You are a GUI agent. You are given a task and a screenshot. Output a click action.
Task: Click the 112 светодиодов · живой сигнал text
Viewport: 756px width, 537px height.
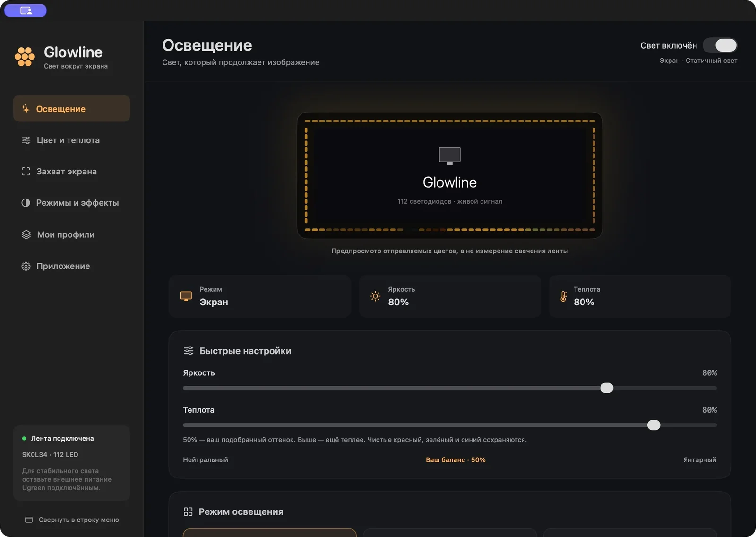450,201
